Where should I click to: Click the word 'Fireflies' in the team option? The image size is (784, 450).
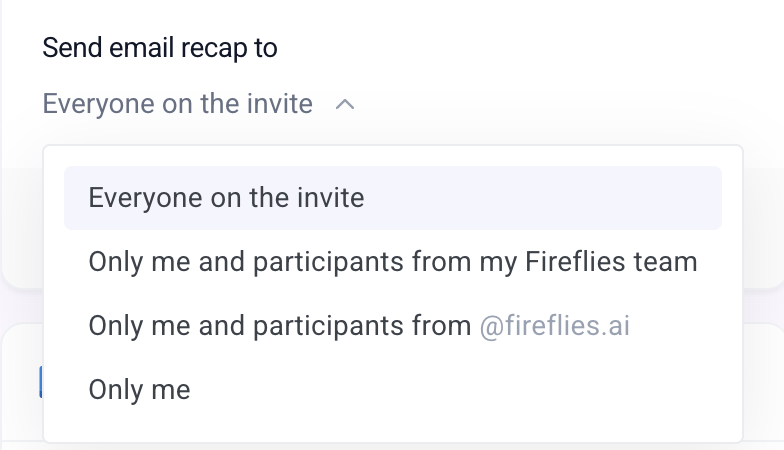pos(575,262)
